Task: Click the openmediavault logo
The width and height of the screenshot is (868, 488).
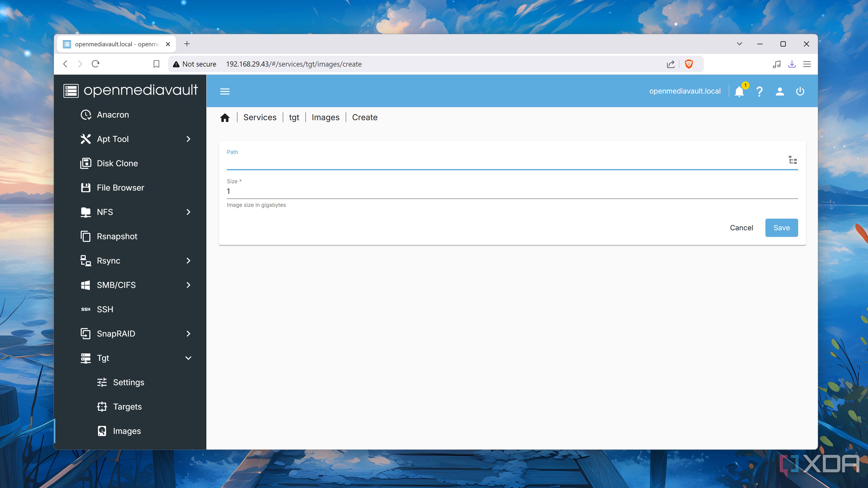Action: click(x=131, y=90)
